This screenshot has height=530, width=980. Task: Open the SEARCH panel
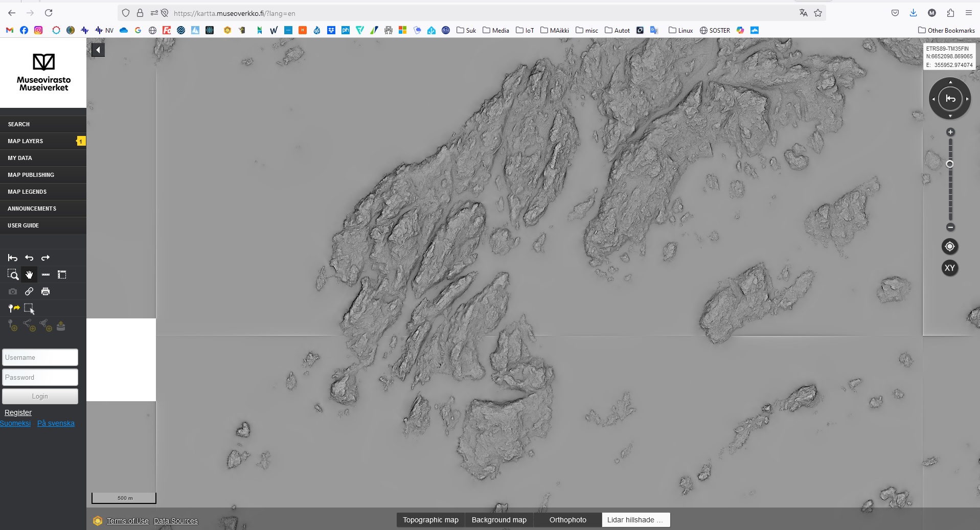43,124
